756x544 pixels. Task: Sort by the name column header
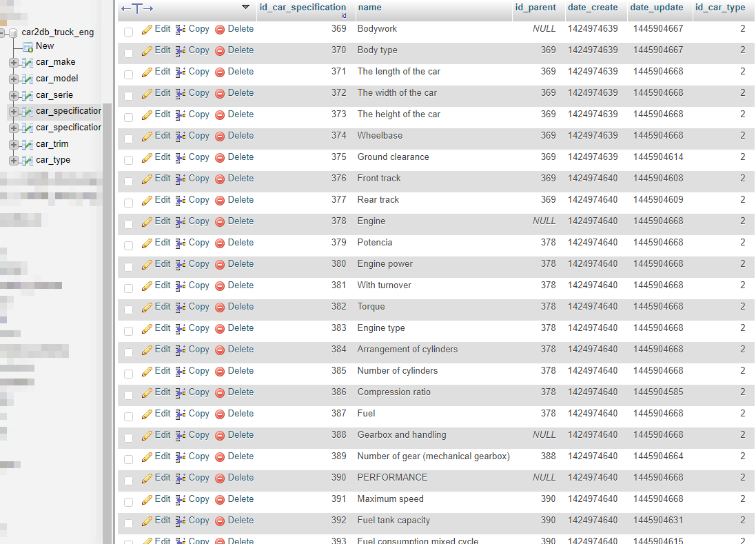370,7
